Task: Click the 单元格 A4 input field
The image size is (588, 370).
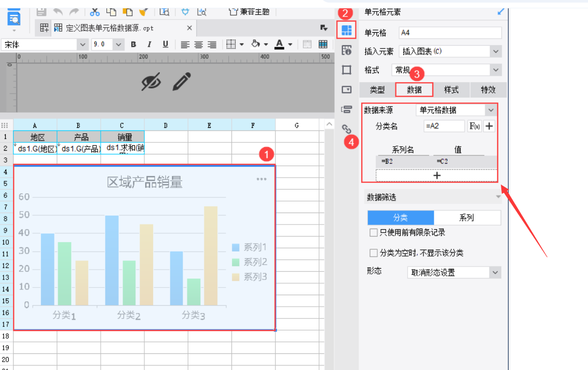Action: pos(450,33)
